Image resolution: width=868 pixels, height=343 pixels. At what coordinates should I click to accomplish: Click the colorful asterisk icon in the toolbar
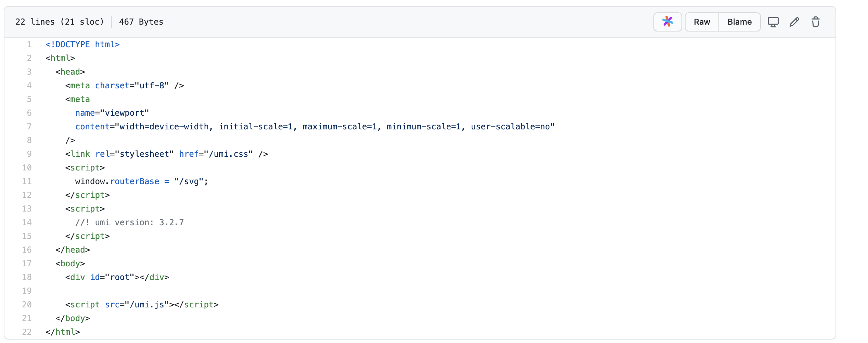click(x=667, y=22)
